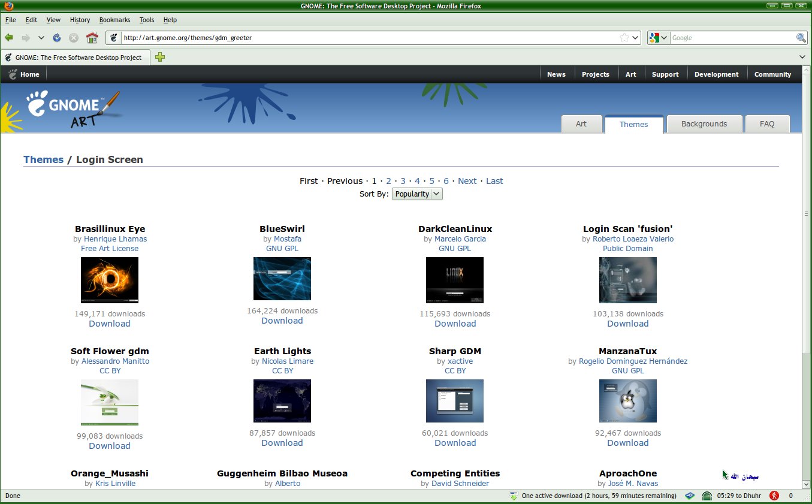812x504 pixels.
Task: Bookmark this page via the star icon
Action: (x=623, y=37)
